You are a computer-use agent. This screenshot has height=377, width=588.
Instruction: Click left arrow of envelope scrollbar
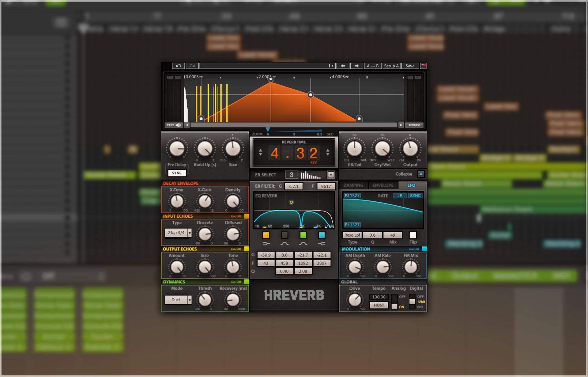[187, 125]
